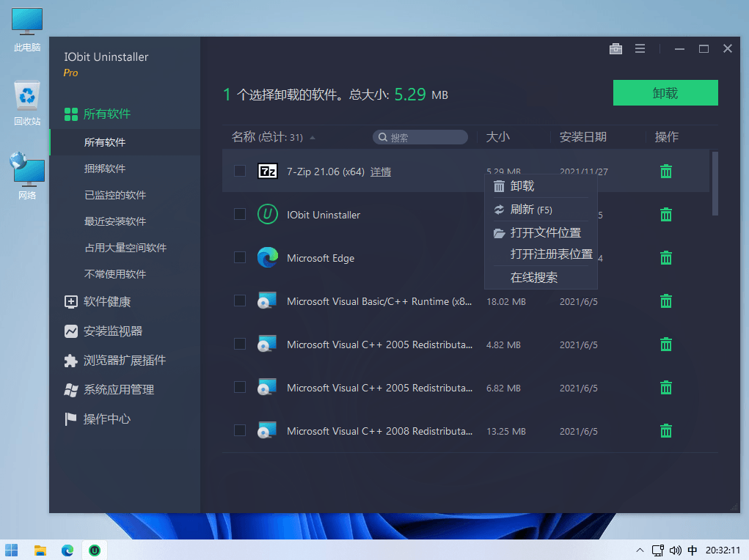Click trash icon for 6.82 MB Visual C++ 2005 row
The image size is (749, 560).
click(x=666, y=388)
